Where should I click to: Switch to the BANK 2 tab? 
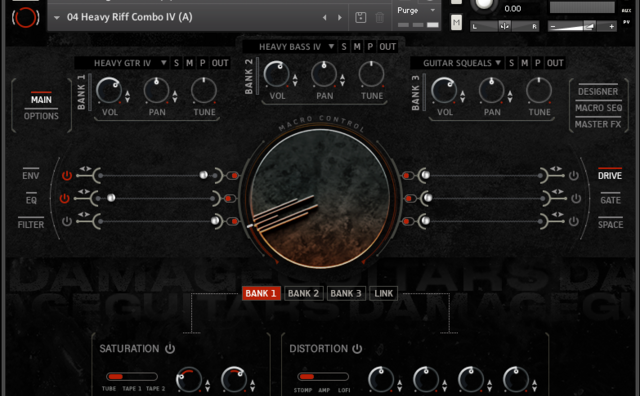click(303, 293)
